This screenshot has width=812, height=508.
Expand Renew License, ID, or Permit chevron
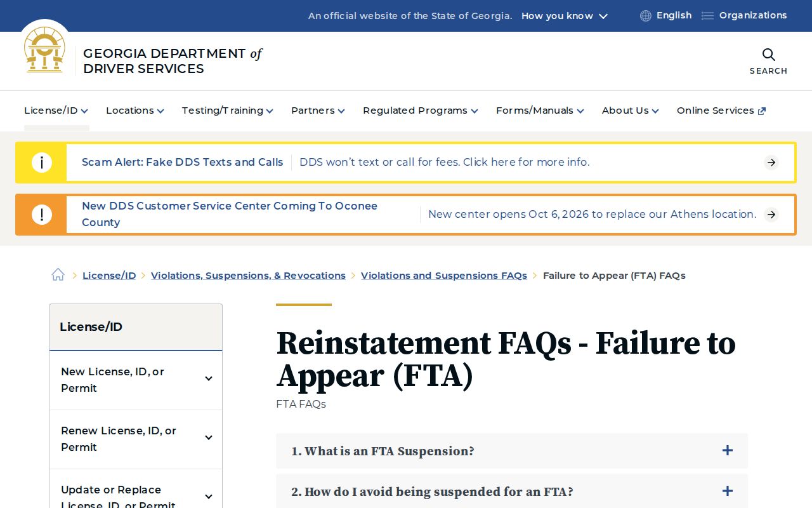tap(209, 438)
